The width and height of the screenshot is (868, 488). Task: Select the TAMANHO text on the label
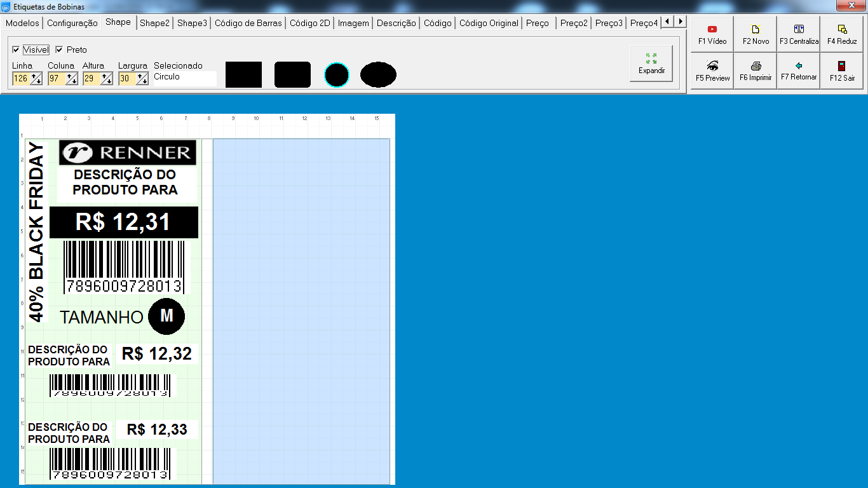click(102, 317)
